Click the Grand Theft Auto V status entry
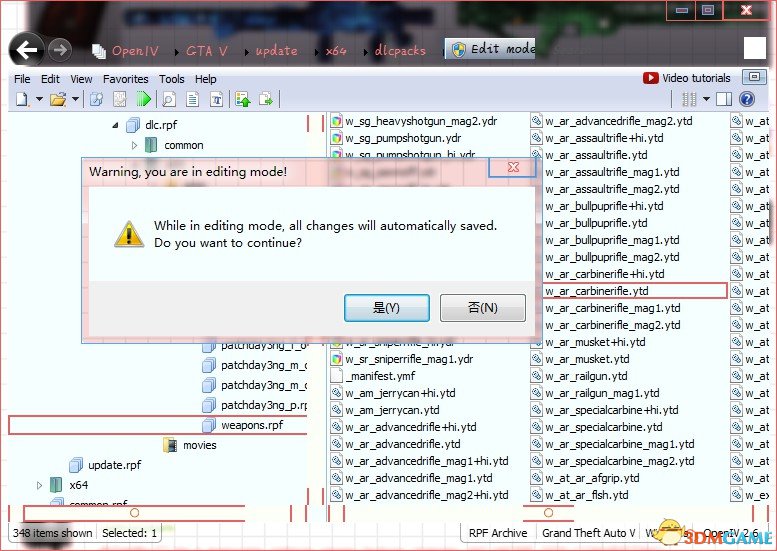 [588, 533]
